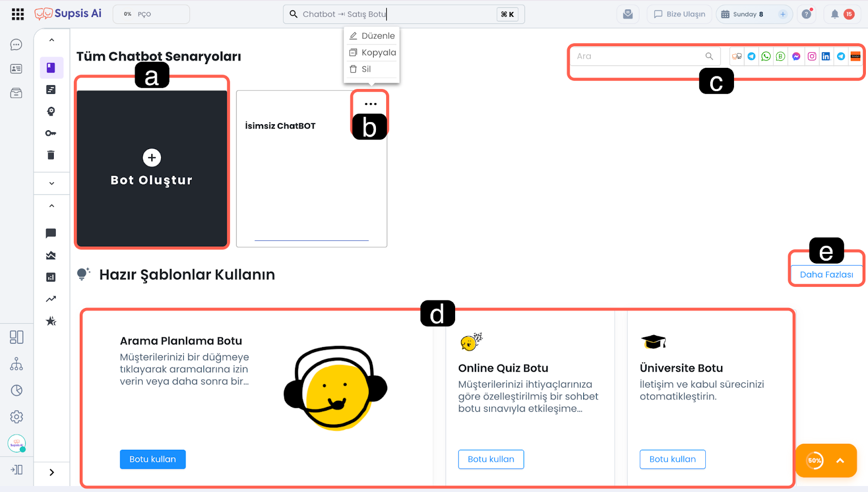Expand the sidebar panel with bottom right-arrow

click(52, 472)
